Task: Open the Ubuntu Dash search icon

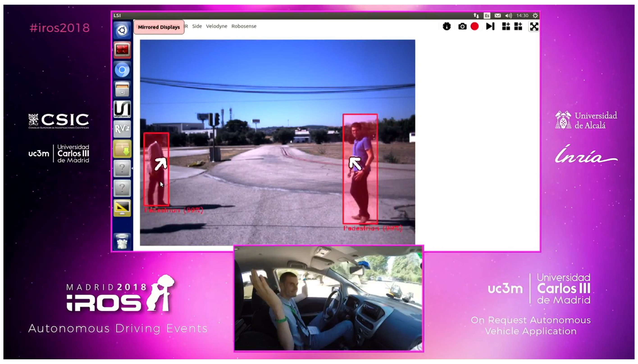Action: 122,30
